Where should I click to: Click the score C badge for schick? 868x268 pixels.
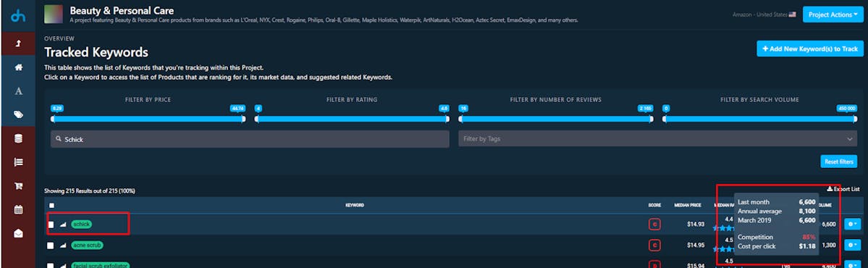tap(655, 225)
